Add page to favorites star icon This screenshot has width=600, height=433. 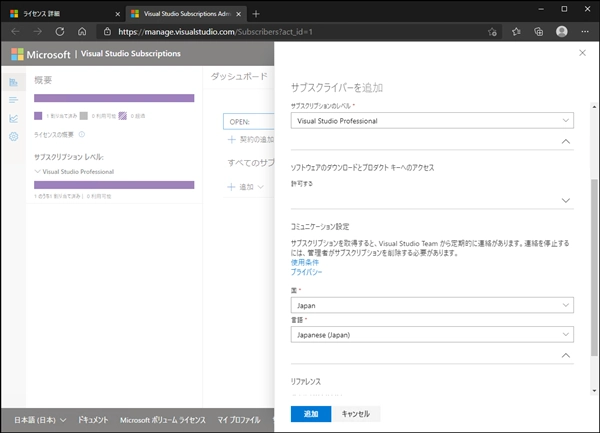coord(492,32)
